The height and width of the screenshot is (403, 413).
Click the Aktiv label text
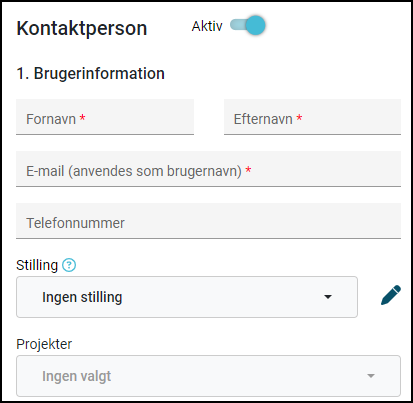(x=207, y=26)
